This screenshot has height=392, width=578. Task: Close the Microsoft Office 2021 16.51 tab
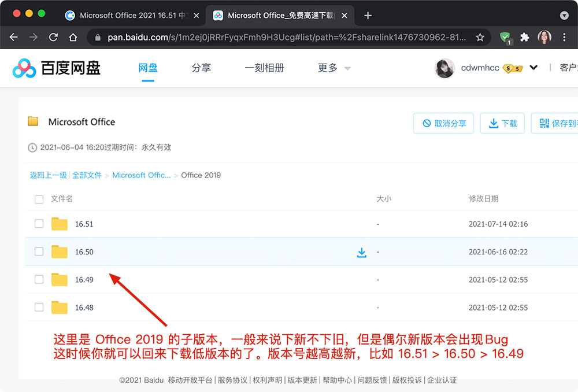pos(197,16)
